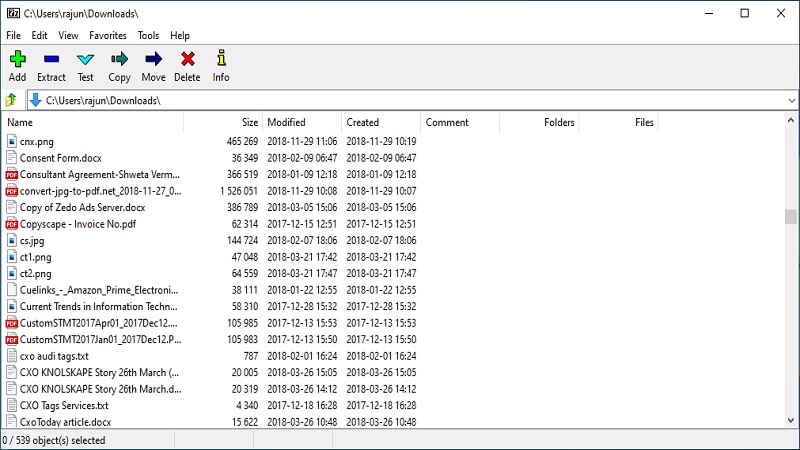The width and height of the screenshot is (800, 450).
Task: Click modified date 2017-12-15 12:51
Action: (x=302, y=224)
